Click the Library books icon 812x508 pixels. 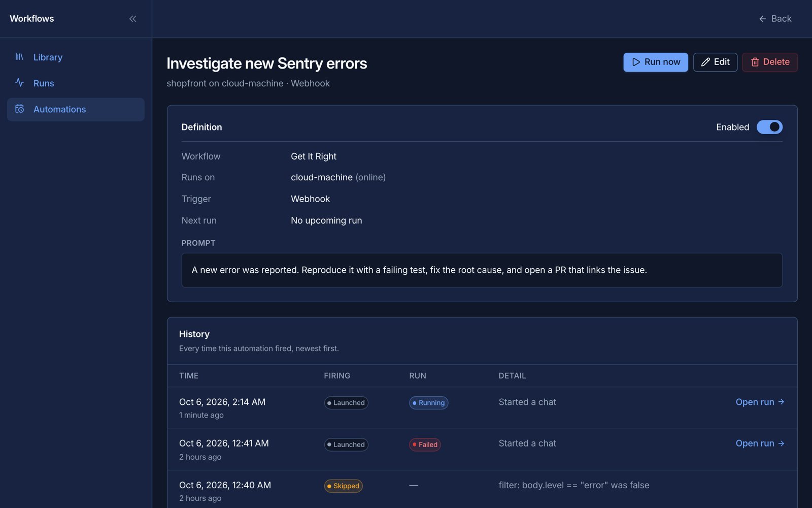tap(19, 57)
